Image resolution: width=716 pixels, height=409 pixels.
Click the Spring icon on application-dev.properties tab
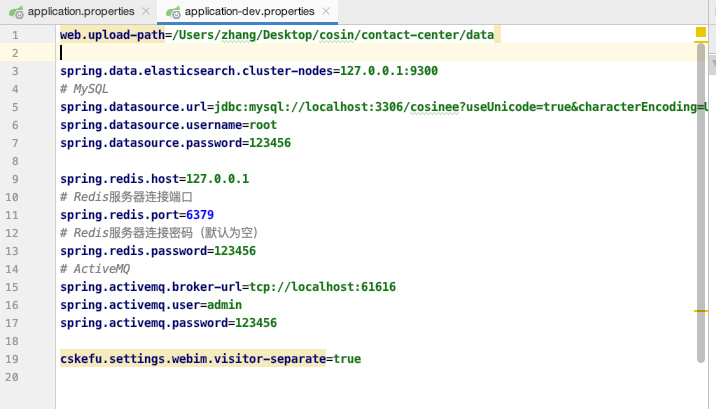click(x=174, y=12)
